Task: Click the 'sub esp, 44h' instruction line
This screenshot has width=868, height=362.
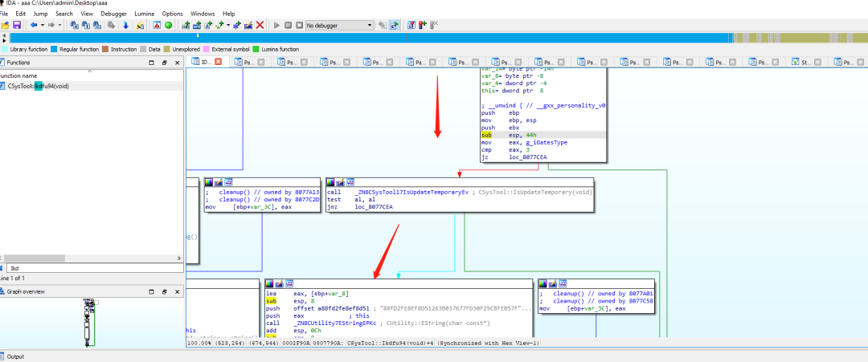Action: [542, 135]
